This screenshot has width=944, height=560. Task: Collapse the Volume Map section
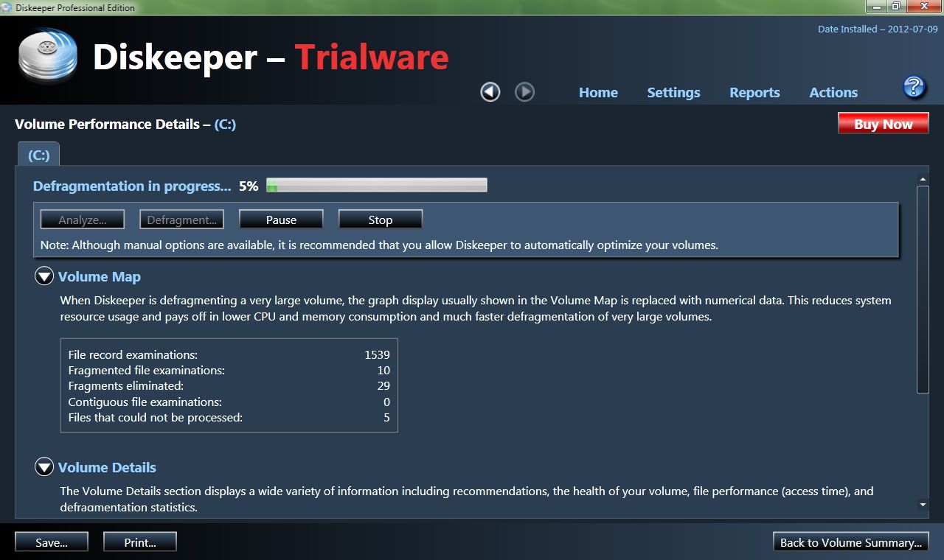(x=44, y=276)
